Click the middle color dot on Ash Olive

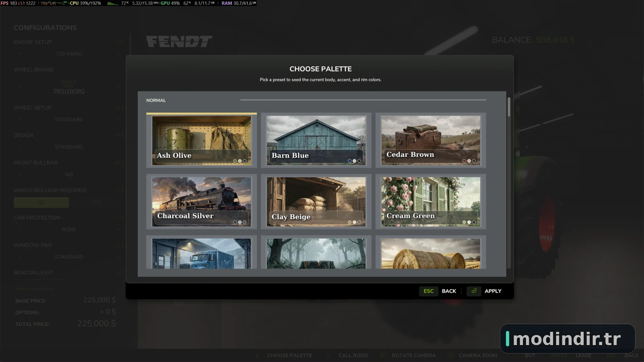click(240, 161)
